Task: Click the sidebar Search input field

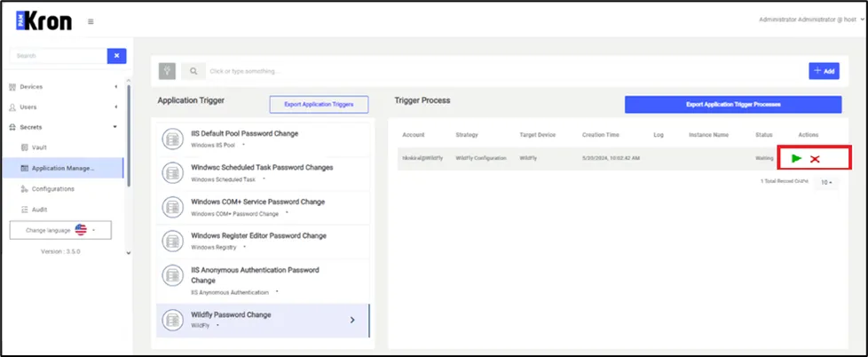Action: click(58, 56)
